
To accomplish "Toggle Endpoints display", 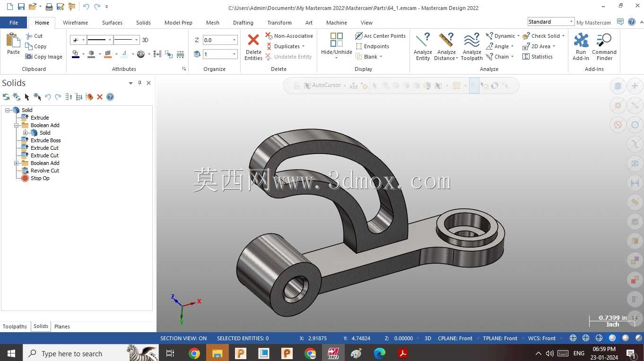I will pyautogui.click(x=372, y=46).
